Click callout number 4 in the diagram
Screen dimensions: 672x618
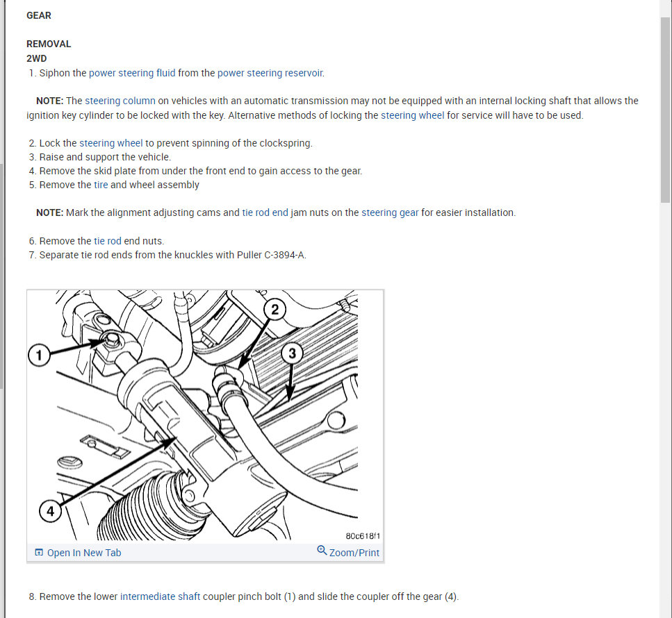(x=50, y=511)
